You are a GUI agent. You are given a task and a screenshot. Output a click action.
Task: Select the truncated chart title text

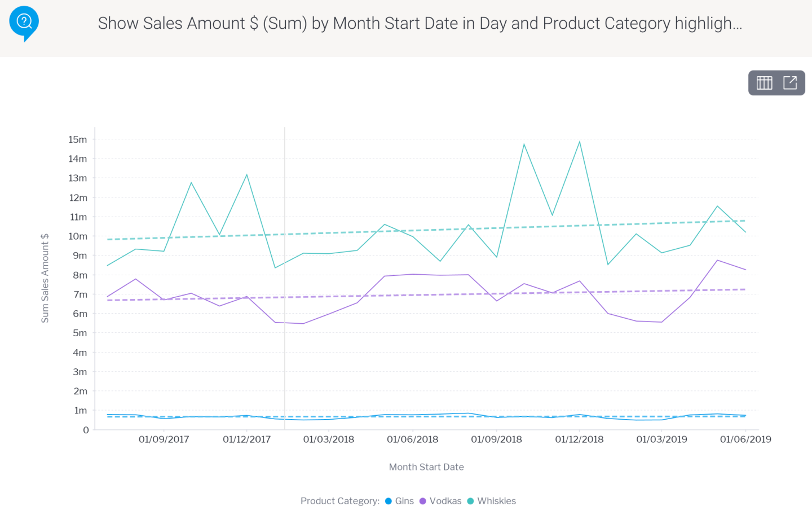click(420, 24)
